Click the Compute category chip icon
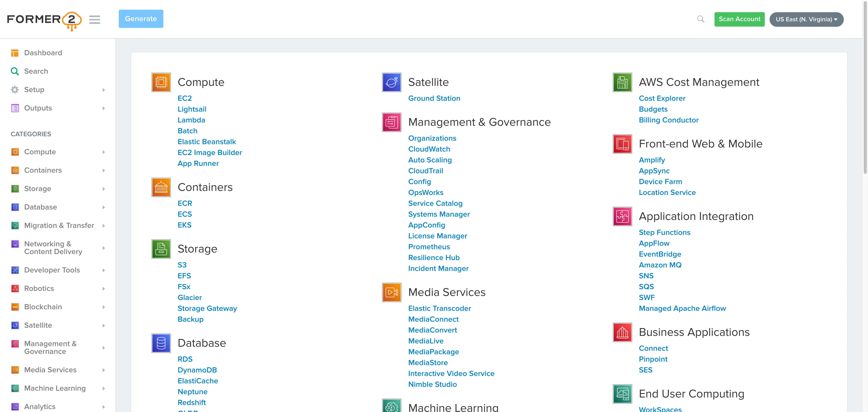The image size is (868, 412). (161, 82)
